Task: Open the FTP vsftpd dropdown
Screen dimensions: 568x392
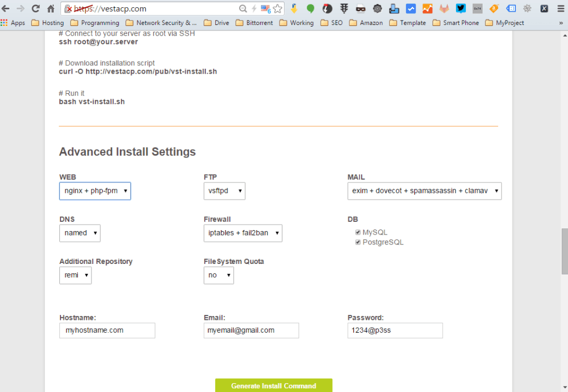Action: 224,191
